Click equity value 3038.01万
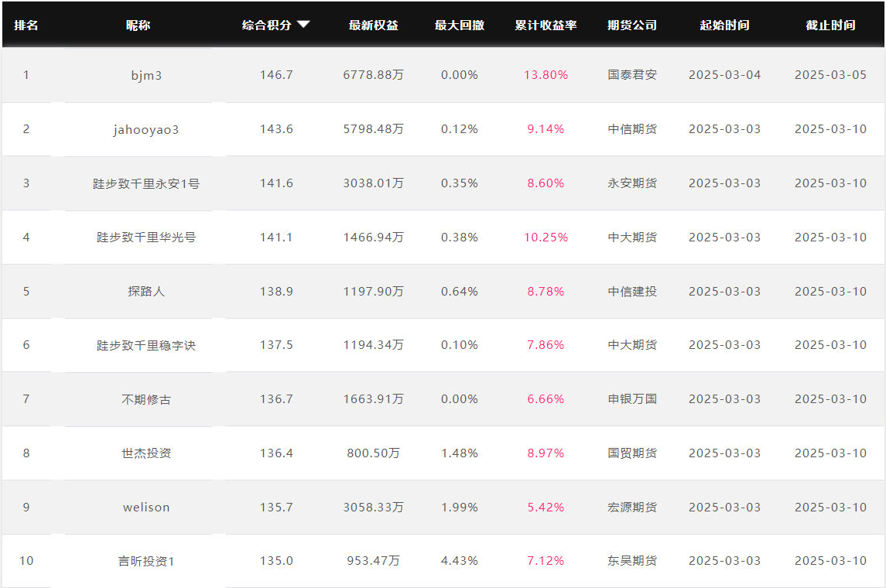Screen dimensions: 886x588 pyautogui.click(x=374, y=183)
